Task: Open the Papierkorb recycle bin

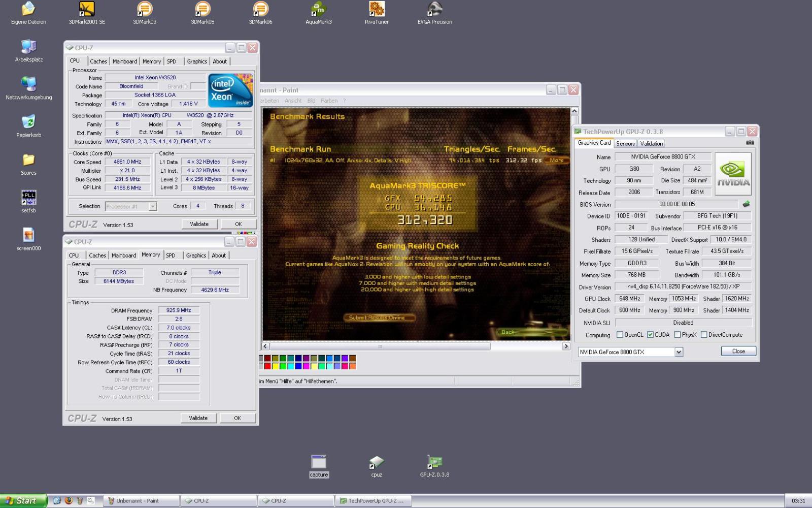Action: [x=28, y=126]
